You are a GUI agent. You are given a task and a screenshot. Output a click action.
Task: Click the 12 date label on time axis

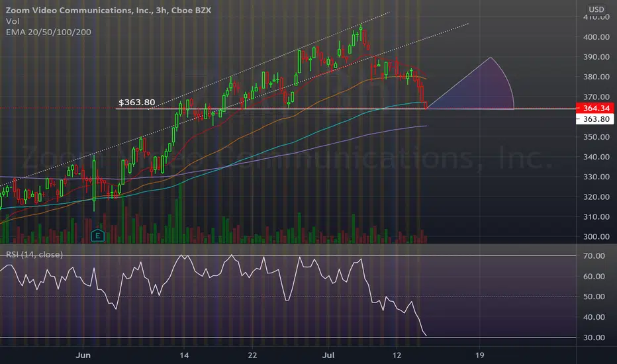point(397,355)
